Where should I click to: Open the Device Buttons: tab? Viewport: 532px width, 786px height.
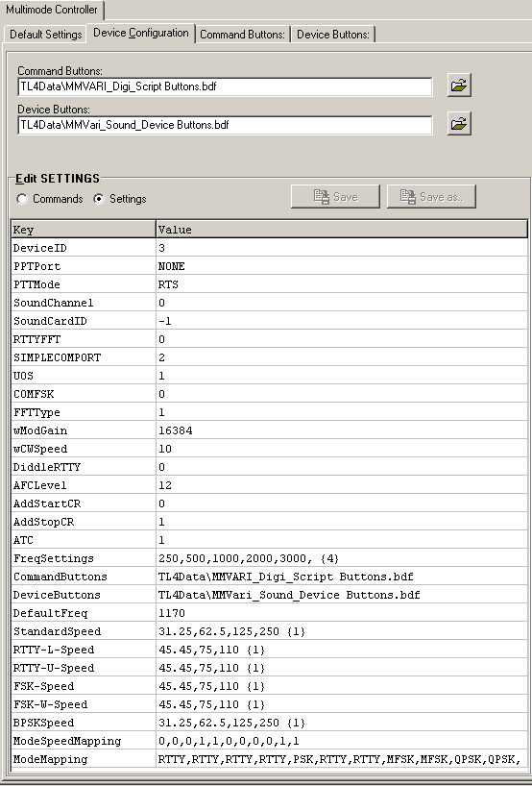pyautogui.click(x=333, y=35)
